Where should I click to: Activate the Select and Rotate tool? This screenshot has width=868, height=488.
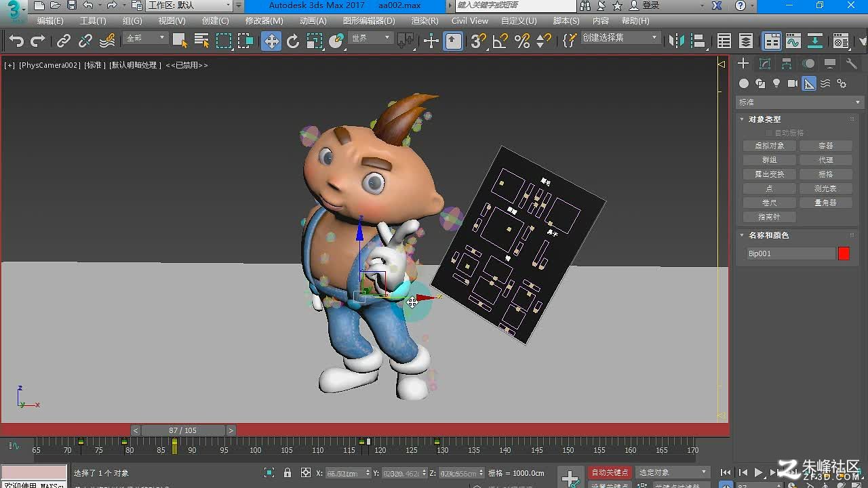coord(293,41)
